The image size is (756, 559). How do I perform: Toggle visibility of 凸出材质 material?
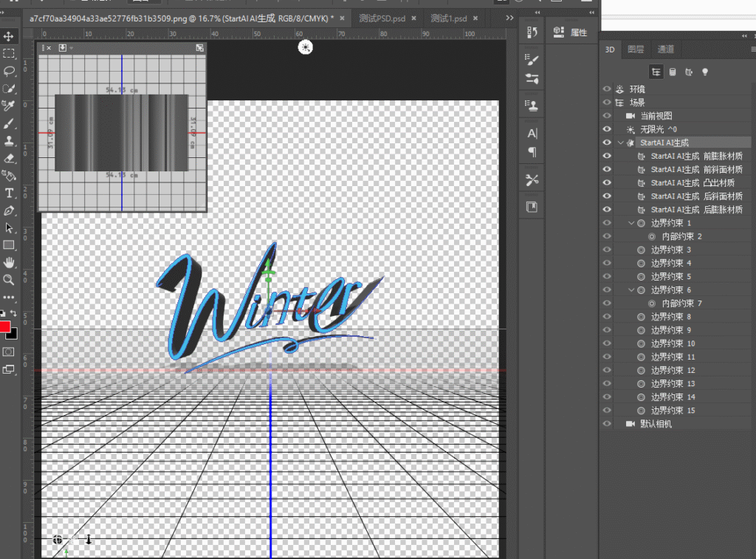(607, 183)
